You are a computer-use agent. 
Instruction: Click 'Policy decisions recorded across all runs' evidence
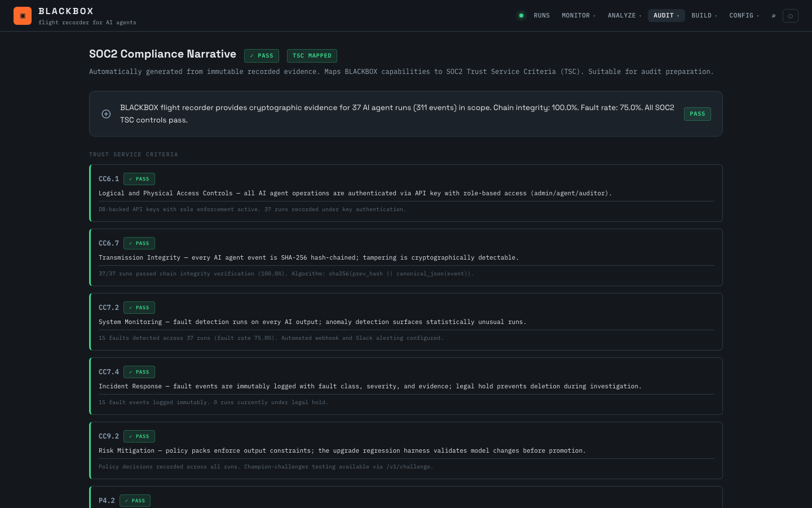[266, 467]
